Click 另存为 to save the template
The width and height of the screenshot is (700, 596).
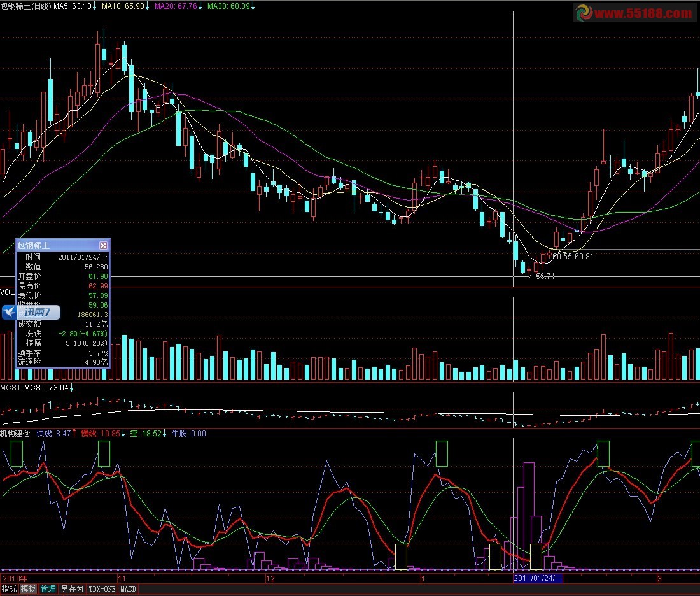tap(71, 589)
